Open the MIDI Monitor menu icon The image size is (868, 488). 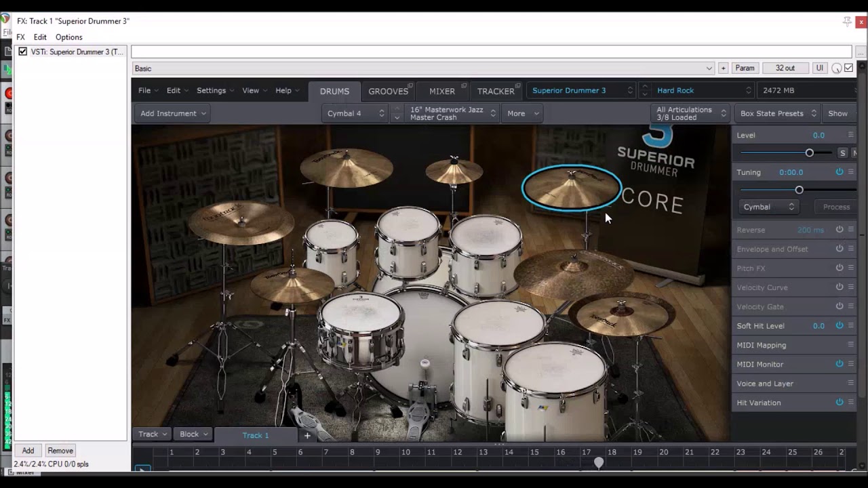(x=851, y=364)
